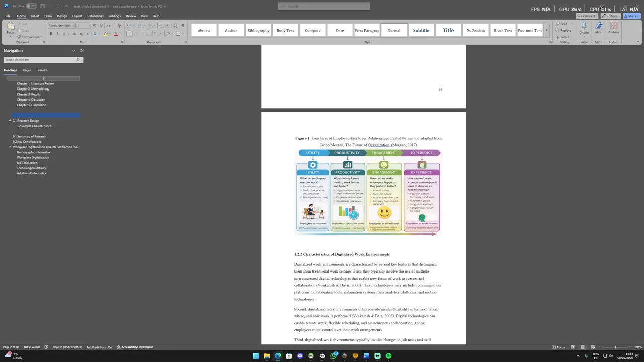Apply the Bibliography style

tap(258, 30)
